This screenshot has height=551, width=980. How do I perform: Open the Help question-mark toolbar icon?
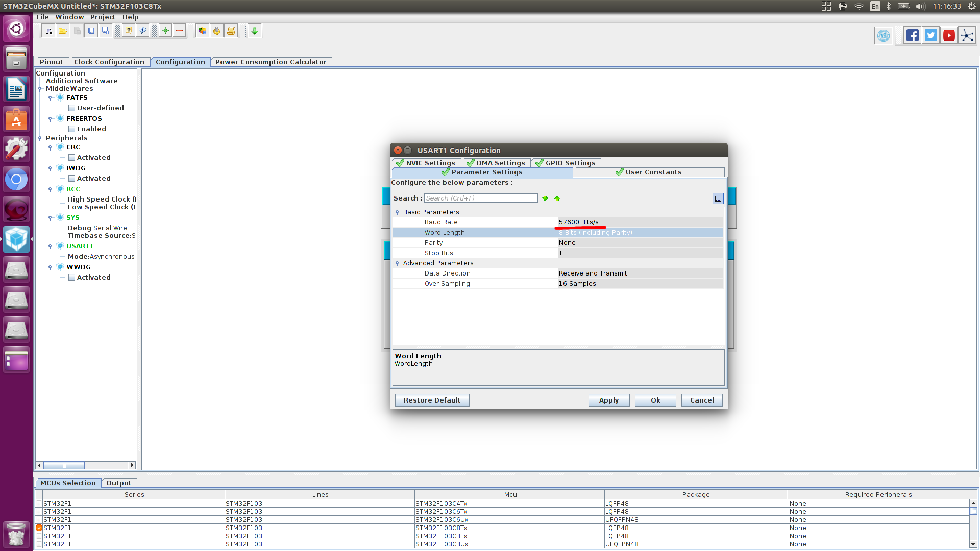(x=129, y=31)
